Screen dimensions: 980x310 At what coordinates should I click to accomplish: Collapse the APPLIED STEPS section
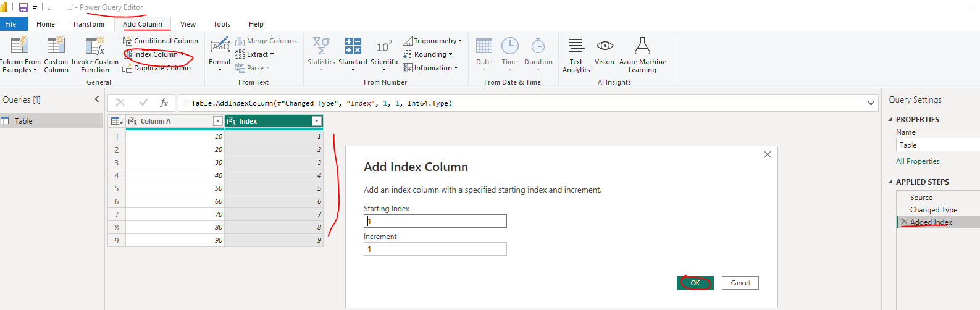click(890, 182)
